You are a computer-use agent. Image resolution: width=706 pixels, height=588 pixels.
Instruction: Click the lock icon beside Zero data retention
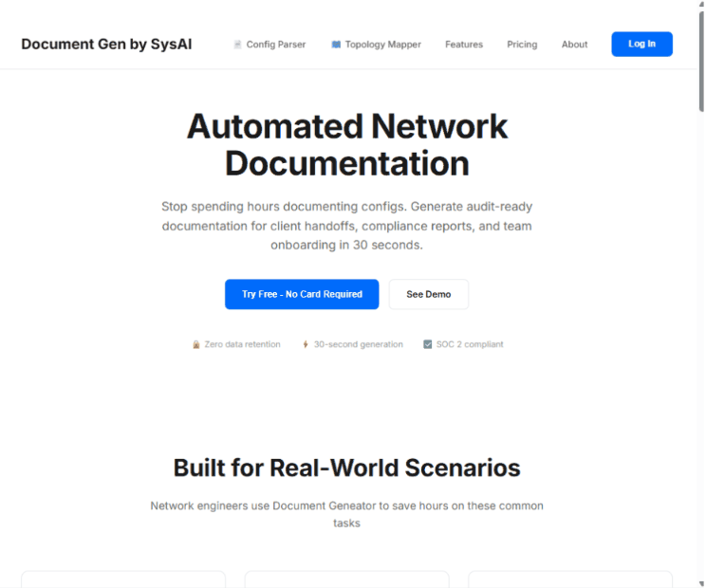click(x=196, y=344)
